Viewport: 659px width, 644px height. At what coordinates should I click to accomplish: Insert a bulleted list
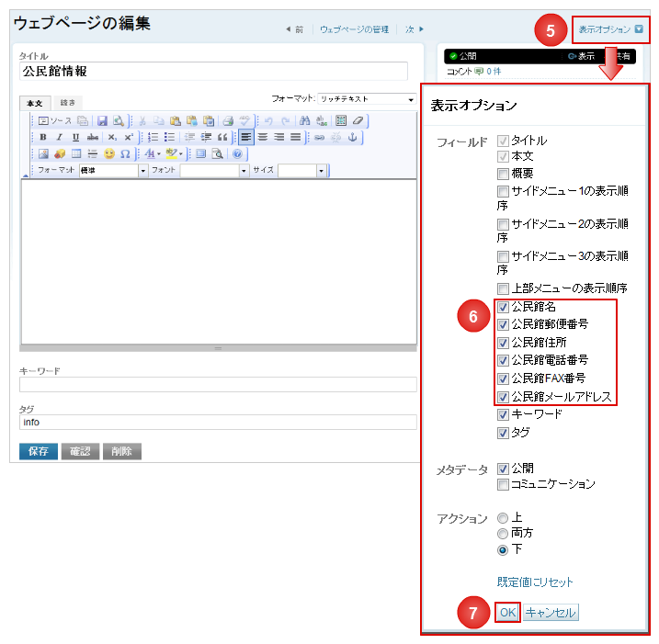pyautogui.click(x=170, y=138)
